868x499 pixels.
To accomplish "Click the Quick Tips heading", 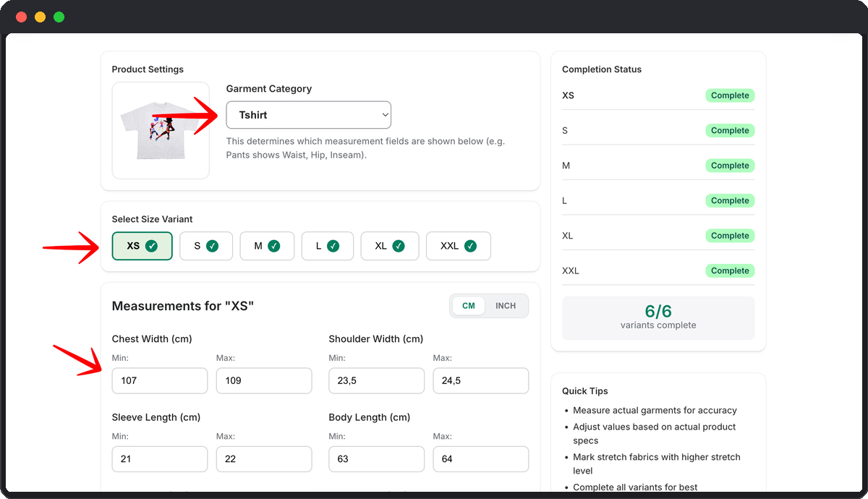I will click(585, 391).
